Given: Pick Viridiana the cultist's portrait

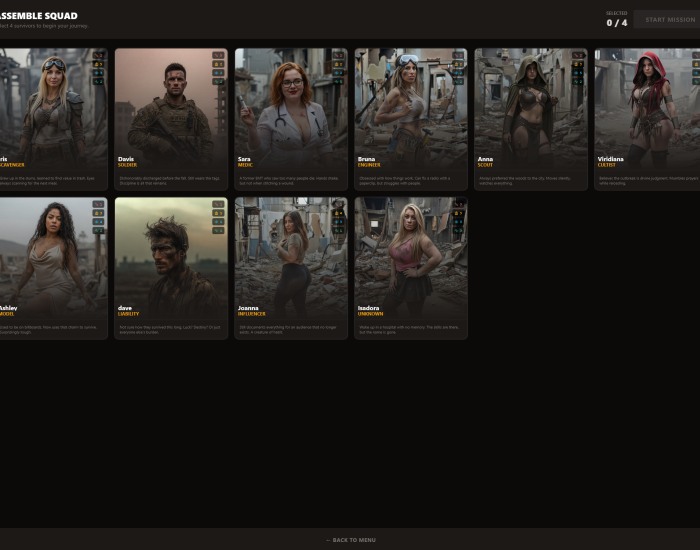Looking at the screenshot, I should (x=647, y=108).
